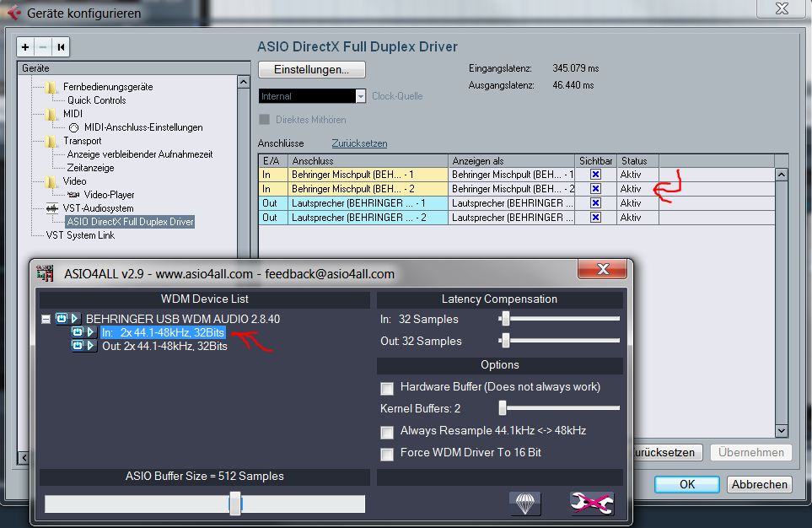
Task: Select Anzeigen als cell of Lautsprecher output 1
Action: pos(512,203)
